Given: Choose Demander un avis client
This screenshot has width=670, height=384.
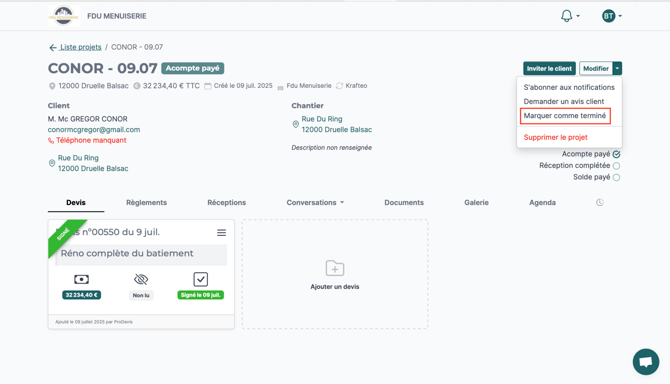Looking at the screenshot, I should [564, 101].
